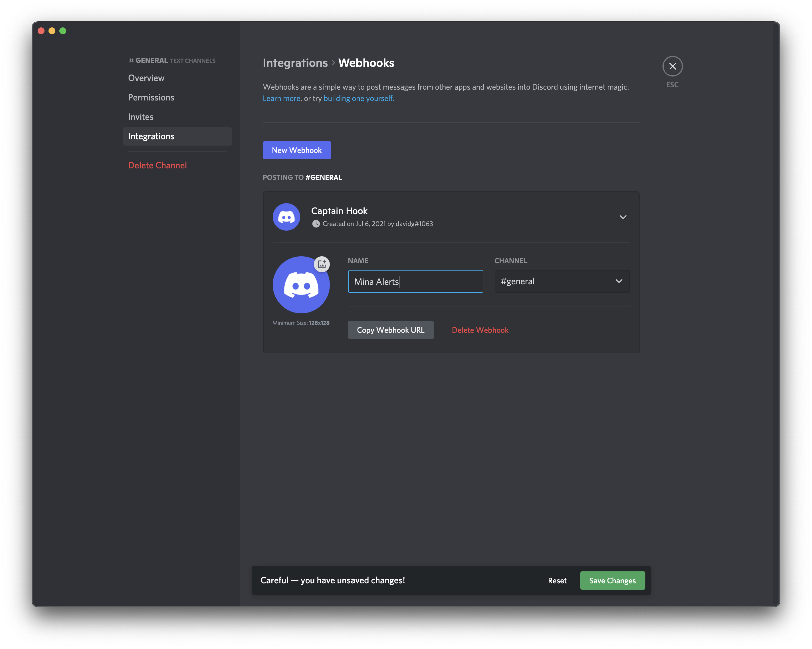This screenshot has height=649, width=812.
Task: Click the red traffic light macOS button
Action: [x=42, y=31]
